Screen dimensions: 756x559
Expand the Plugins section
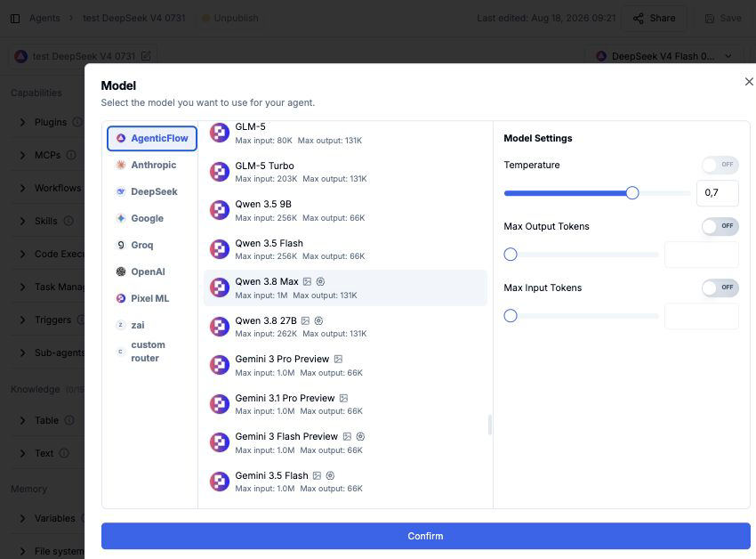click(x=22, y=122)
